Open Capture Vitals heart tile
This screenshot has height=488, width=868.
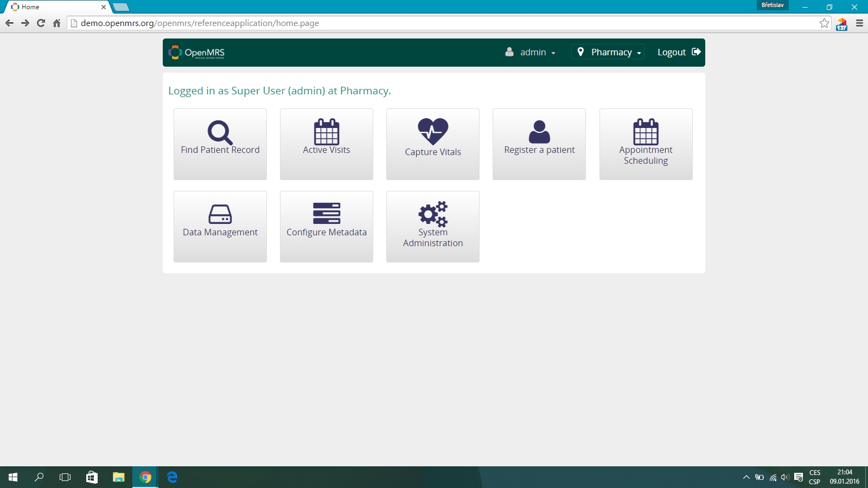pos(432,144)
